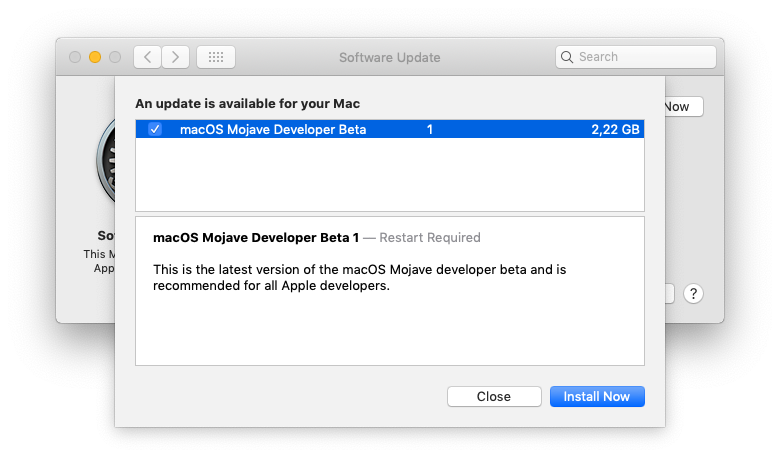Show all preferences grid icon
The width and height of the screenshot is (780, 454).
click(216, 57)
